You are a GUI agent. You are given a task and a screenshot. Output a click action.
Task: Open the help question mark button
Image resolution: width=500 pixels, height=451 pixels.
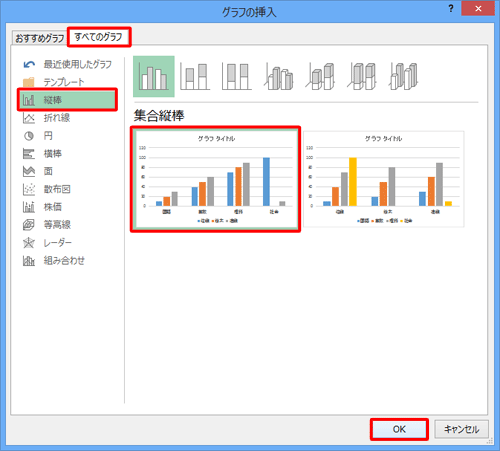click(451, 9)
